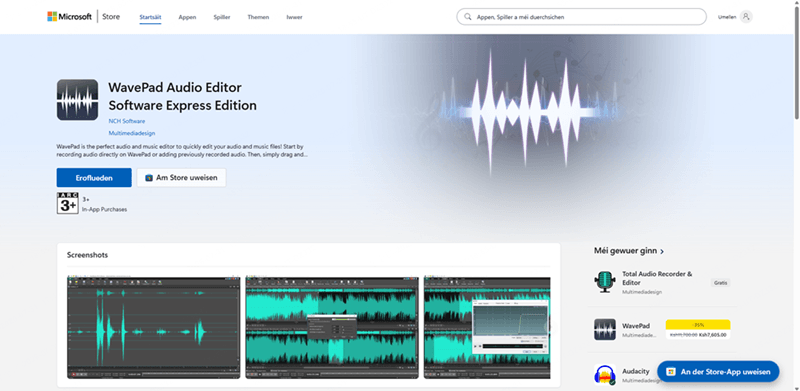Focus the Appen, Spiller search field
The image size is (800, 391).
click(x=582, y=17)
